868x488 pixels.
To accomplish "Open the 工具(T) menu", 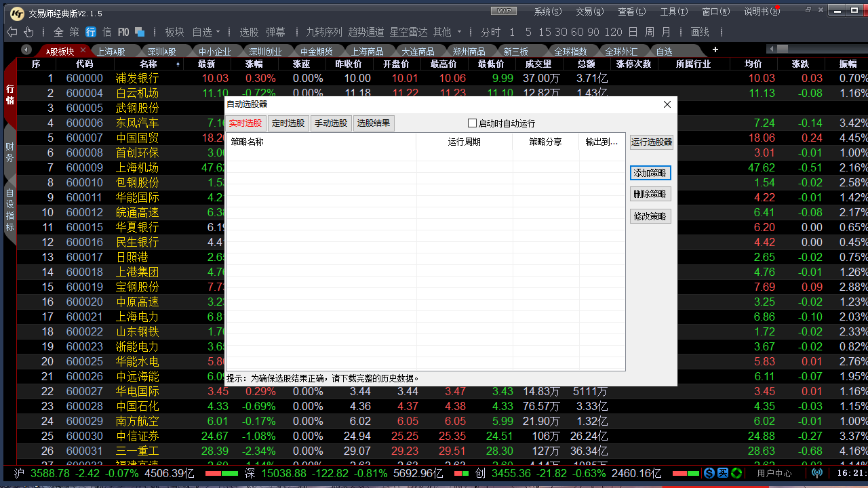I will (x=673, y=12).
